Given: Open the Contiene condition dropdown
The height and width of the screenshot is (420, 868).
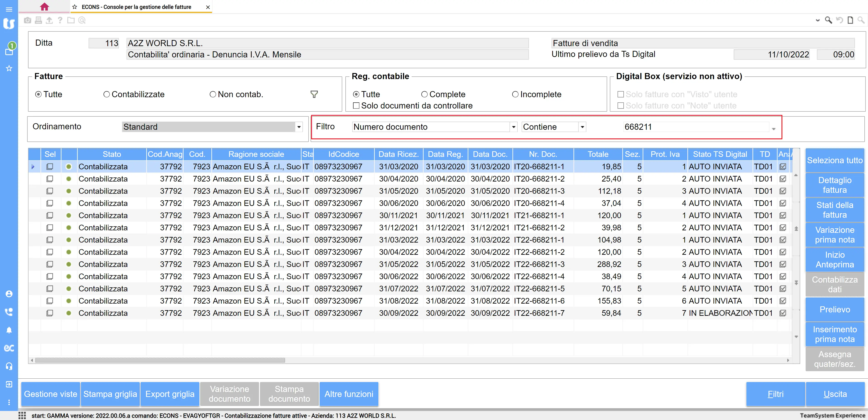Looking at the screenshot, I should tap(582, 127).
